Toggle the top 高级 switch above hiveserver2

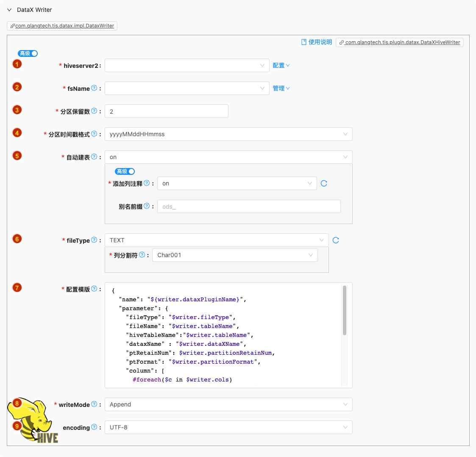click(x=28, y=53)
